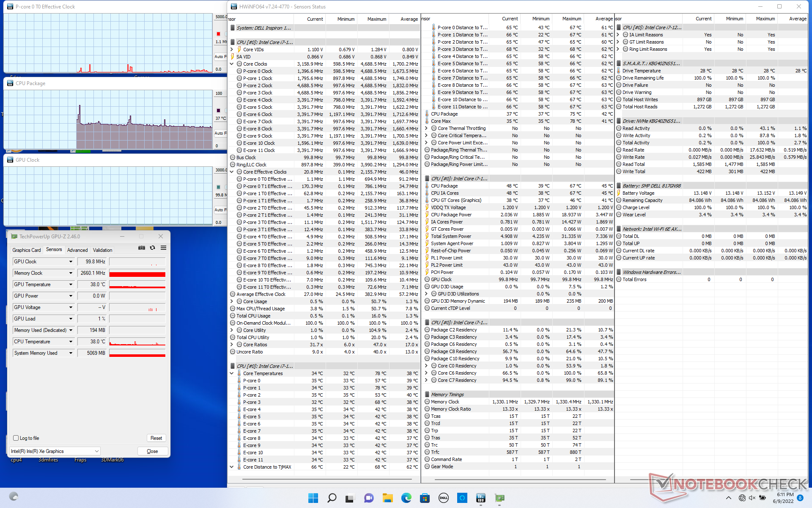Switch to the Advanced tab

point(77,250)
